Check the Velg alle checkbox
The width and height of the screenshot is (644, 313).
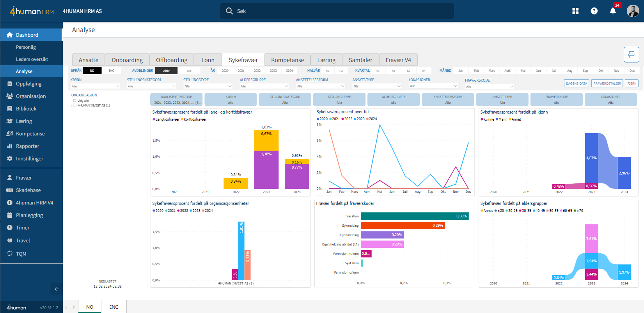(75, 101)
